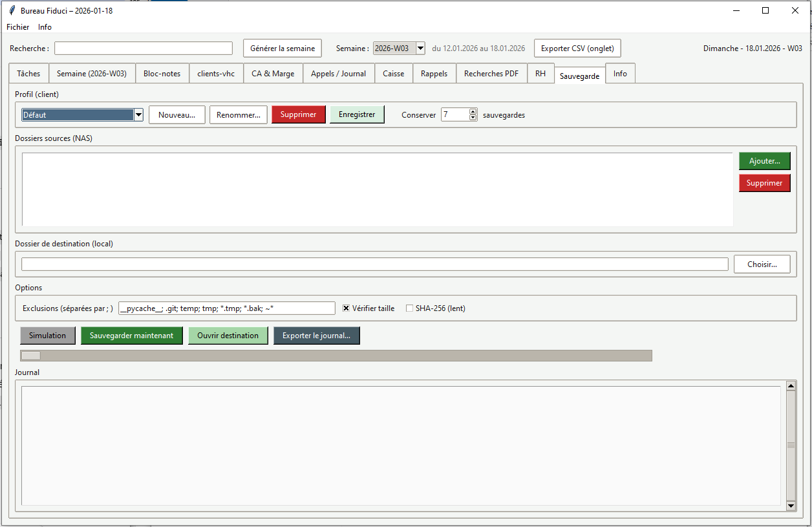Click inside the Exclusions input field
The width and height of the screenshot is (812, 527).
226,308
